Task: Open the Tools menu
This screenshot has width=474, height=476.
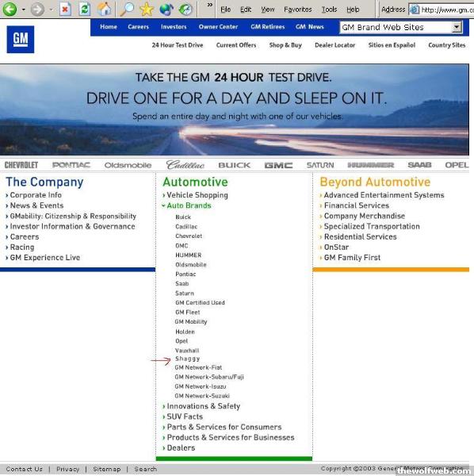Action: coord(329,10)
